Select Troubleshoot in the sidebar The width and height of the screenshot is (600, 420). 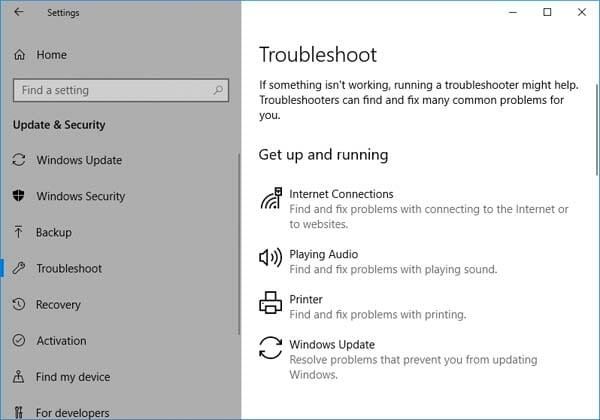pyautogui.click(x=69, y=269)
